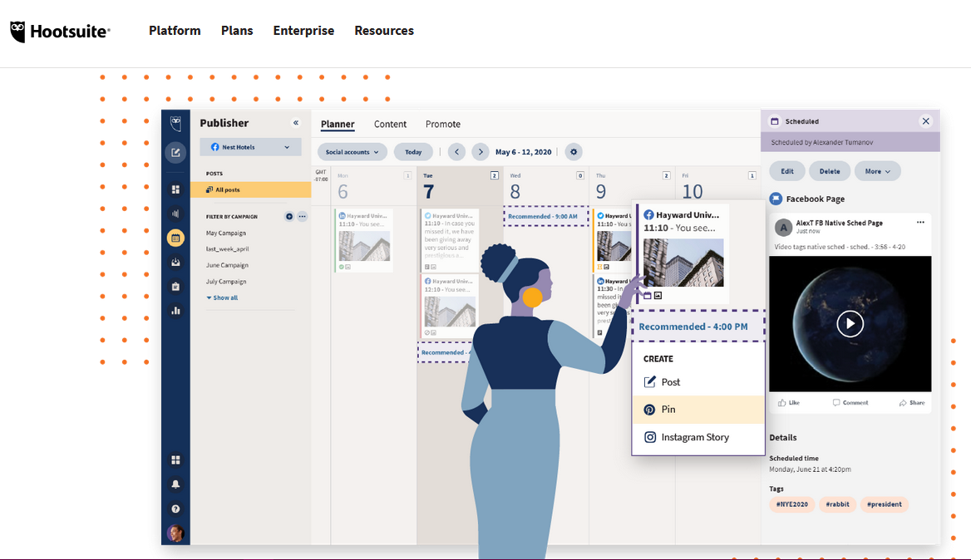Go to next week arrow

point(481,151)
